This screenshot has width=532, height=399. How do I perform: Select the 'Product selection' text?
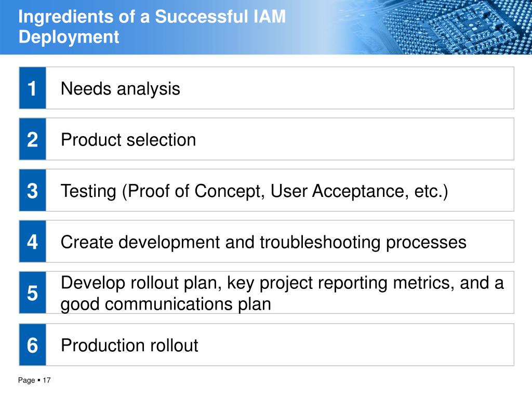(128, 140)
